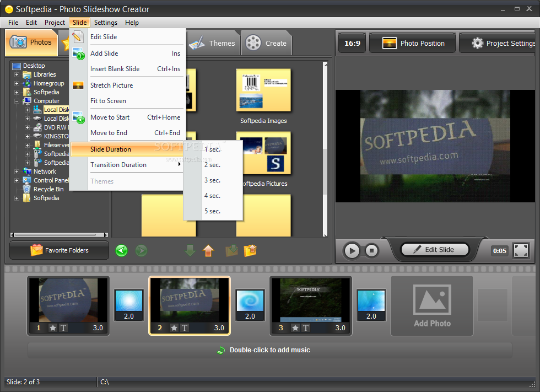540x392 pixels.
Task: Set slide duration to 3 sec.
Action: [213, 180]
